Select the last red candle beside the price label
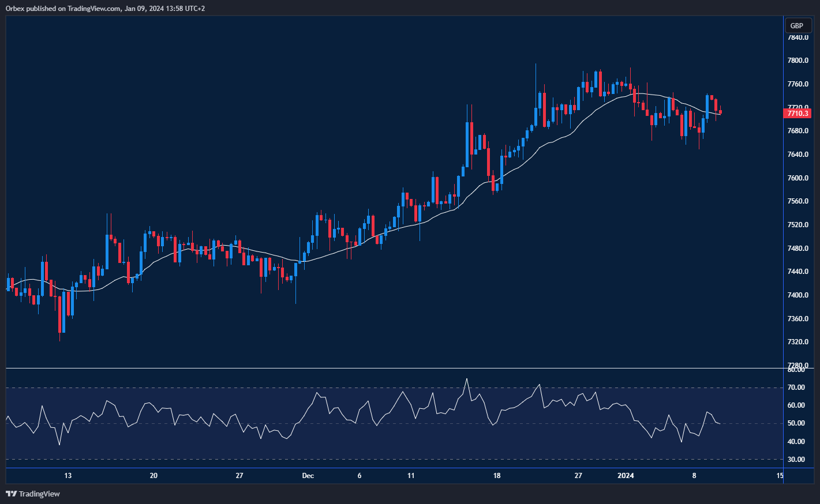 coord(720,112)
